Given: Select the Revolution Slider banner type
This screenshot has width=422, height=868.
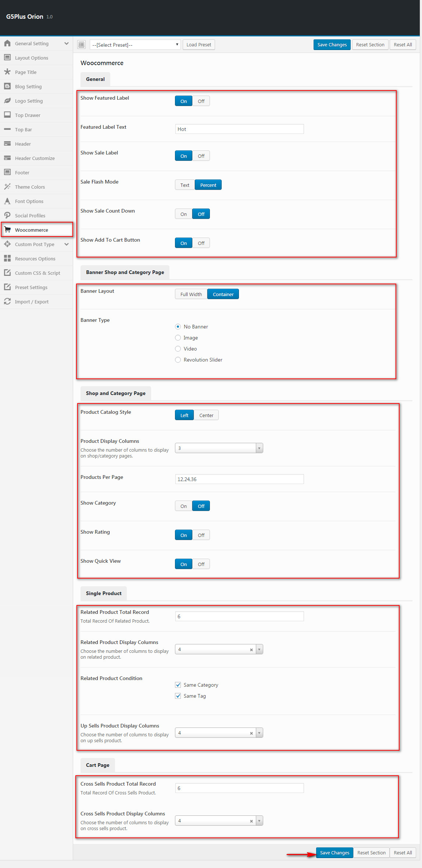Looking at the screenshot, I should pos(178,360).
